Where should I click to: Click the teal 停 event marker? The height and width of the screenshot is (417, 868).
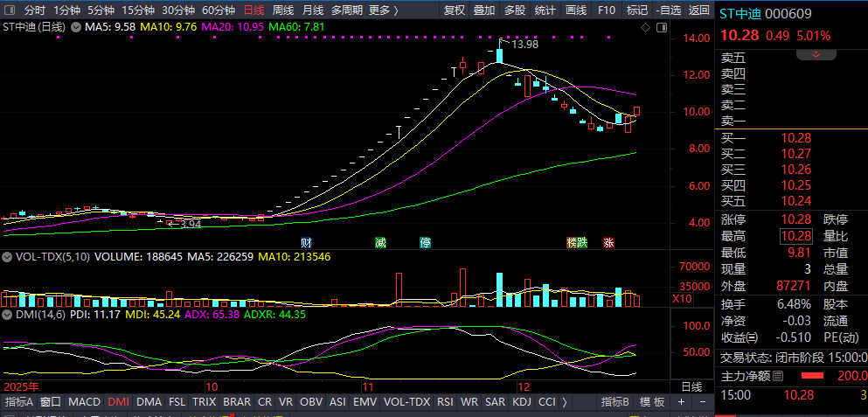coord(425,242)
